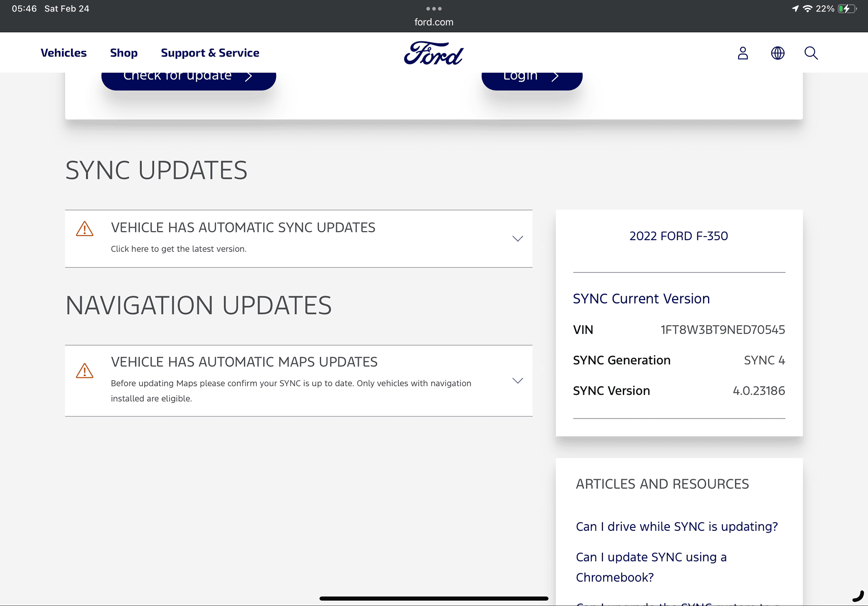Click the Ford logo
The image size is (868, 606).
434,53
